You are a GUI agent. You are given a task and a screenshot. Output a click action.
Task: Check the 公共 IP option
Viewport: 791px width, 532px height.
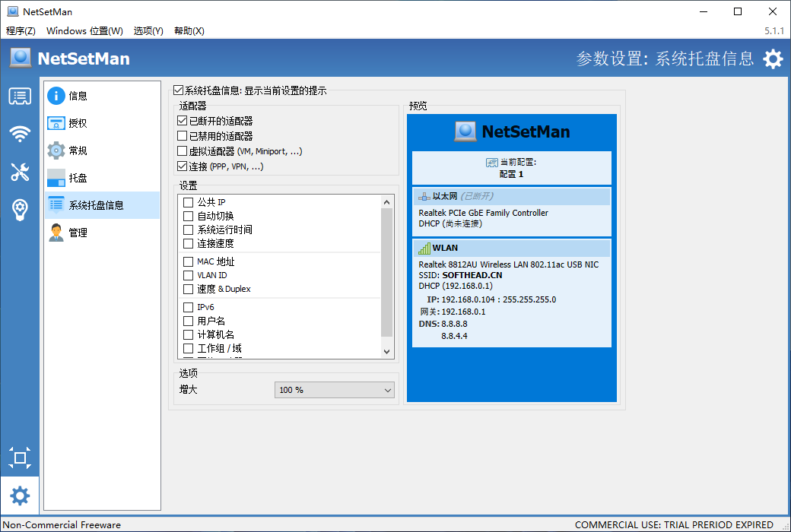(x=189, y=202)
